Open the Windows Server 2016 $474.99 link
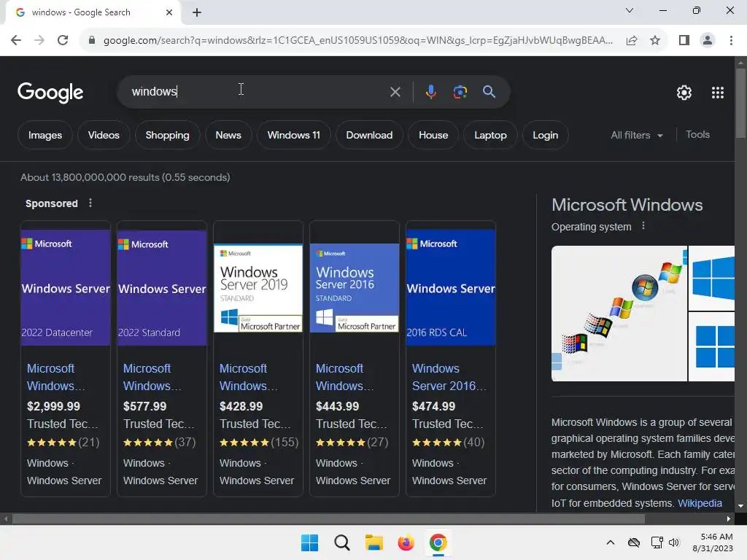The width and height of the screenshot is (747, 560). coord(449,377)
